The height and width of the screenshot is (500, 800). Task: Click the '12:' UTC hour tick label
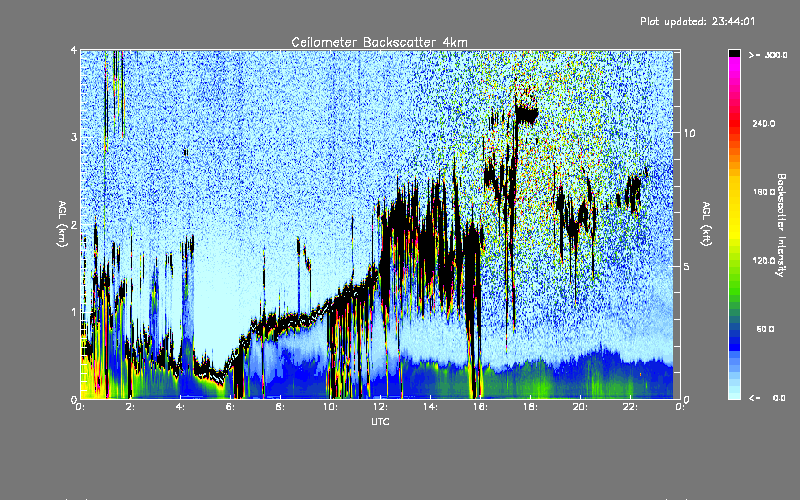coord(380,407)
